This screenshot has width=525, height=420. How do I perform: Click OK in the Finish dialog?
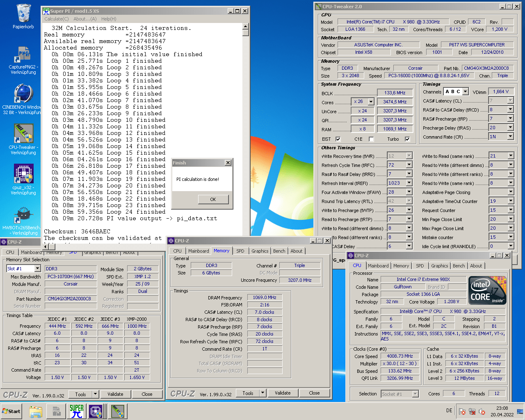pyautogui.click(x=213, y=199)
